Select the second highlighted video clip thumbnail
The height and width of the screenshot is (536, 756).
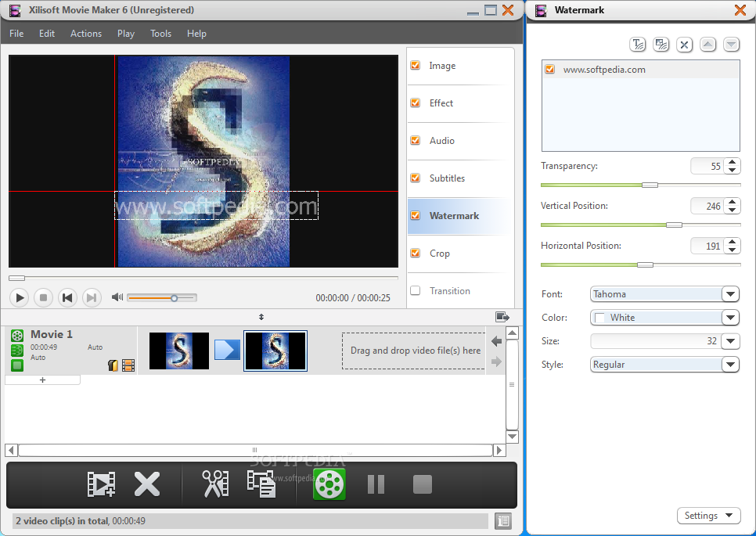click(275, 351)
